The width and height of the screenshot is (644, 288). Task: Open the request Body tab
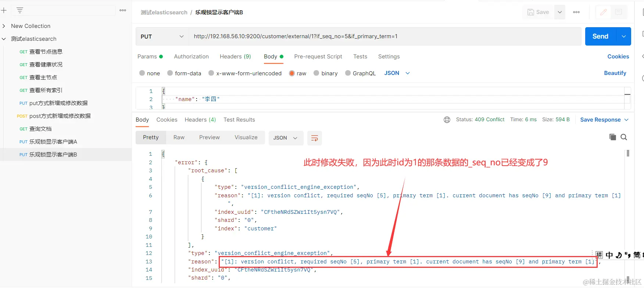click(x=273, y=57)
